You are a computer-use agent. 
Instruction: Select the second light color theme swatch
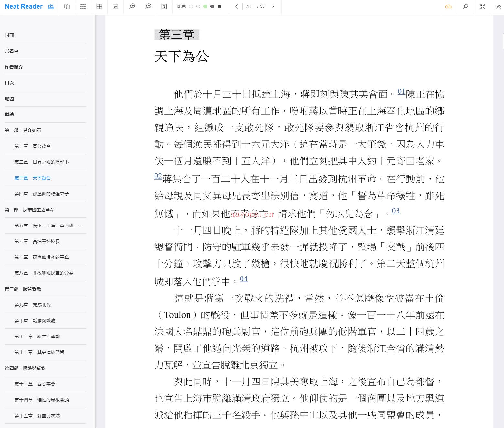(x=198, y=6)
